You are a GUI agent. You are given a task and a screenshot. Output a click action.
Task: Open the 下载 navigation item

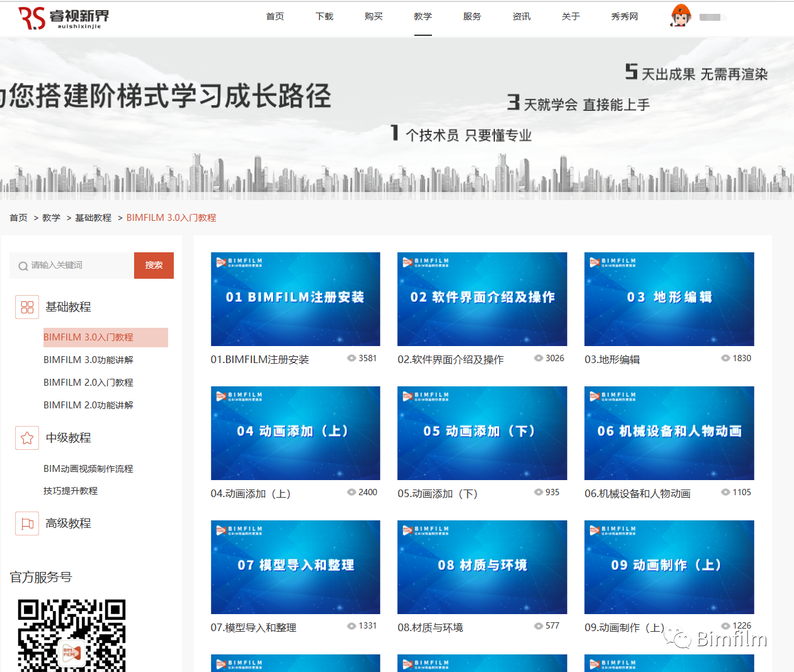coord(324,16)
